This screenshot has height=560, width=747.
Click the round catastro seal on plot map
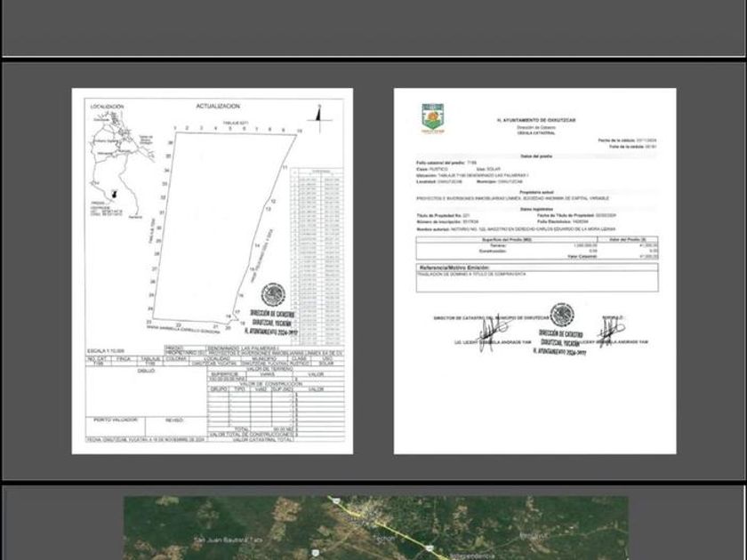click(274, 295)
